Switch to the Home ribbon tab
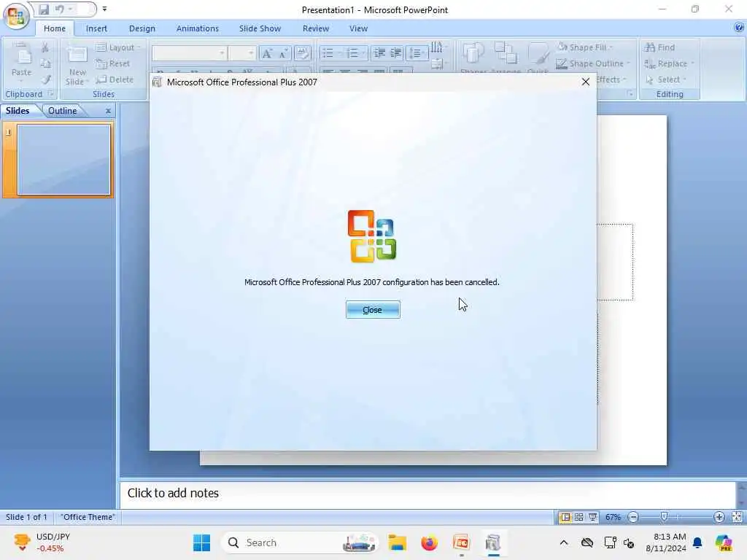Viewport: 747px width, 560px height. [x=55, y=28]
